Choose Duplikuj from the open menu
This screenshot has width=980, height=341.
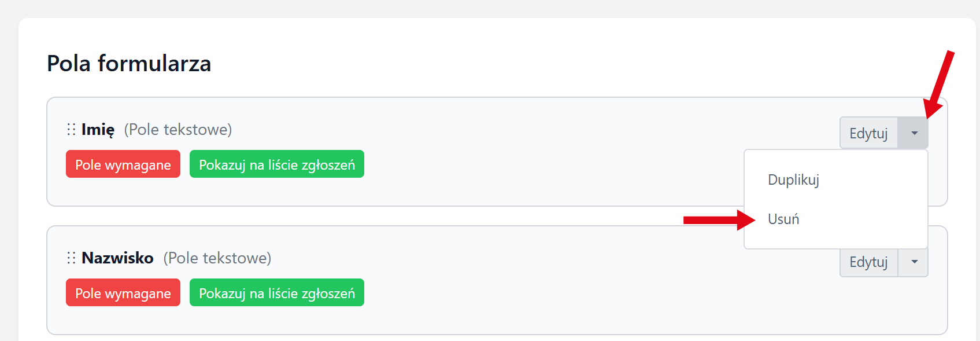[x=793, y=180]
